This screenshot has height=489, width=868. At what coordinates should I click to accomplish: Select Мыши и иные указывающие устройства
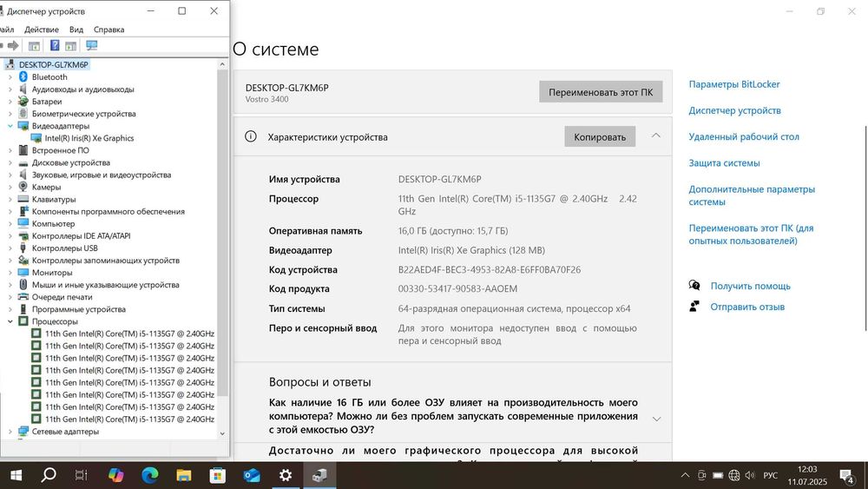(105, 284)
